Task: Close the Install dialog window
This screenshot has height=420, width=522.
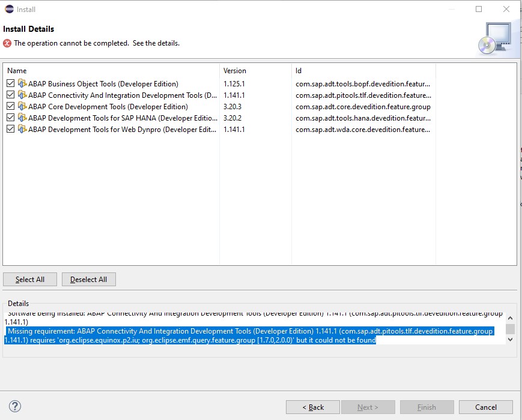Action: pos(506,9)
